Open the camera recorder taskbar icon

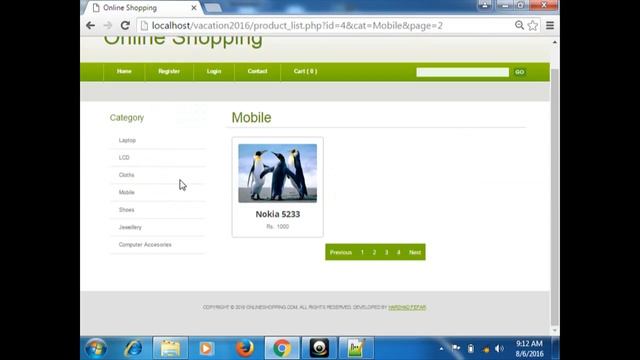pyautogui.click(x=319, y=348)
